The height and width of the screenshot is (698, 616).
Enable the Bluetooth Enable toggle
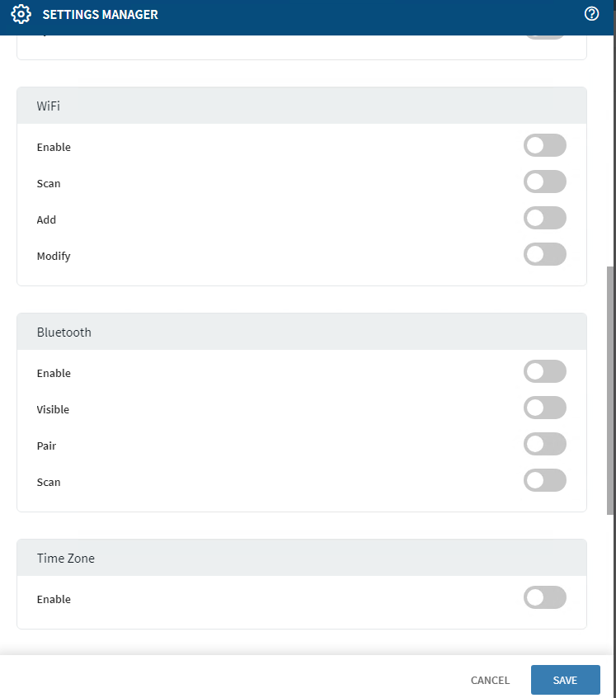tap(544, 372)
